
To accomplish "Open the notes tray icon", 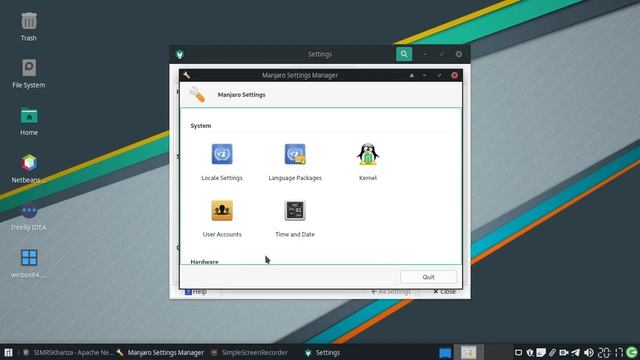I will point(541,353).
